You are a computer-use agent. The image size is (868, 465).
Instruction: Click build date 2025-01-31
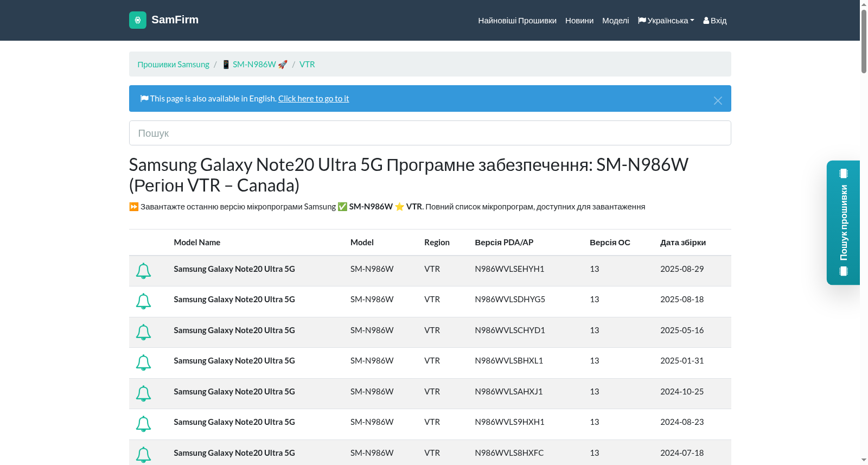[682, 361]
